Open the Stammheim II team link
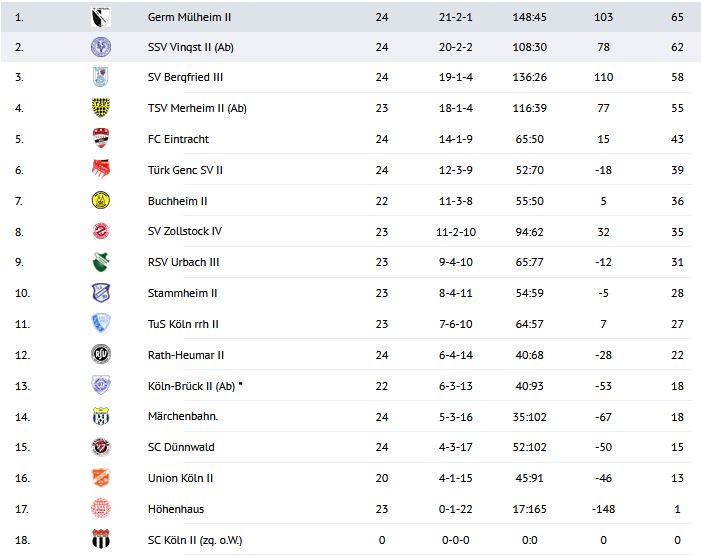This screenshot has height=557, width=701. click(182, 293)
